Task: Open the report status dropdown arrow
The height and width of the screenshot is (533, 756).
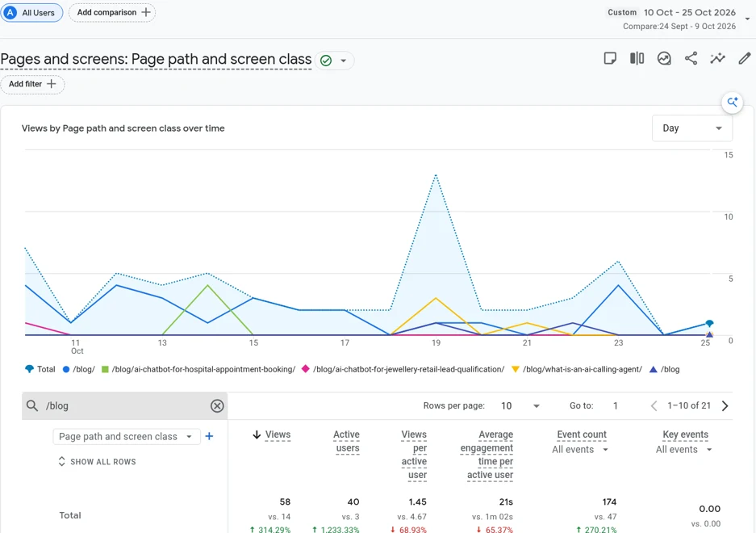Action: point(343,61)
